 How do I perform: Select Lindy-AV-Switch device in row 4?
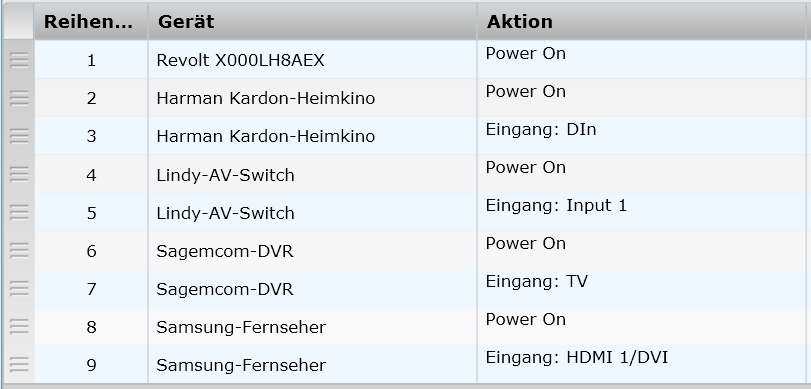312,174
